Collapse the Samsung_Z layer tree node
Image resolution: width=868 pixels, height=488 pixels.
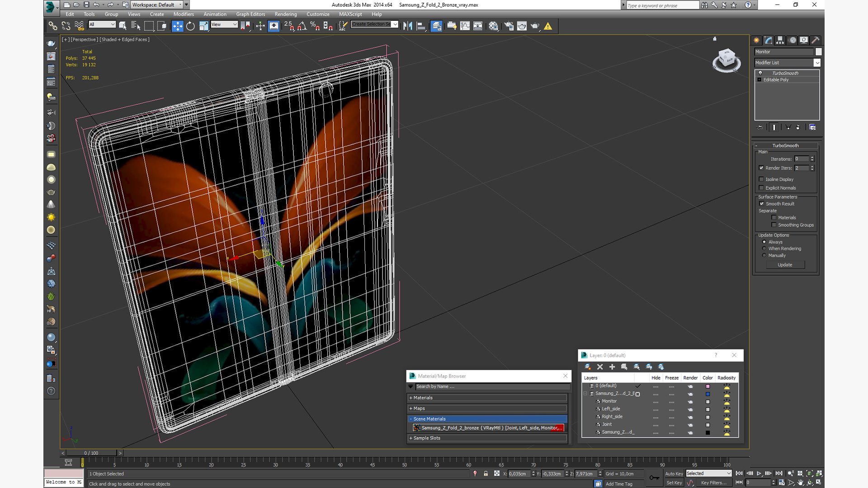pyautogui.click(x=585, y=394)
